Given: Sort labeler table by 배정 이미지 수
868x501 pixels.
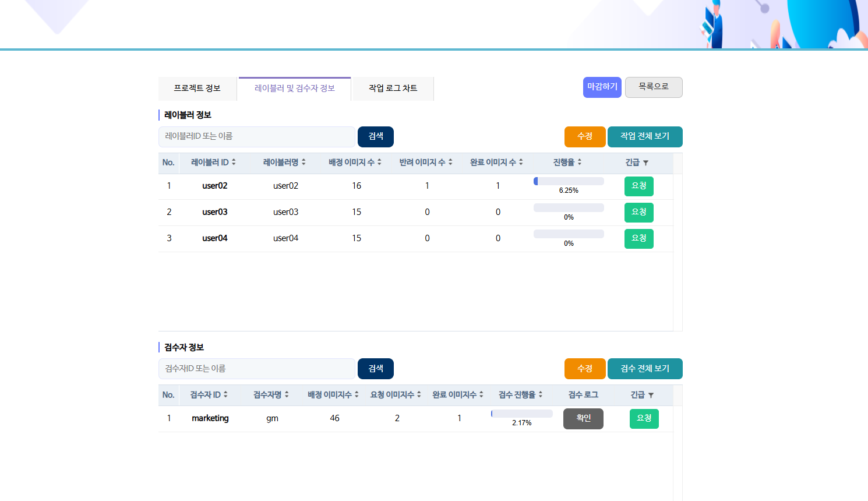Looking at the screenshot, I should point(379,163).
